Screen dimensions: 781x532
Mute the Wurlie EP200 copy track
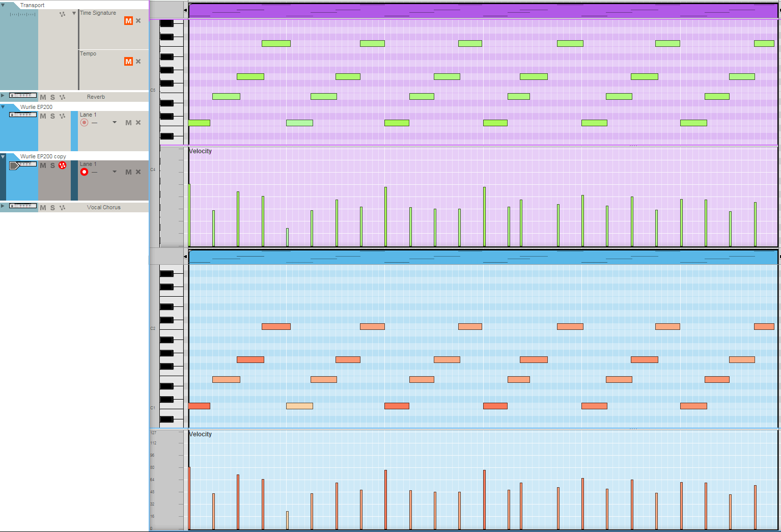click(43, 165)
